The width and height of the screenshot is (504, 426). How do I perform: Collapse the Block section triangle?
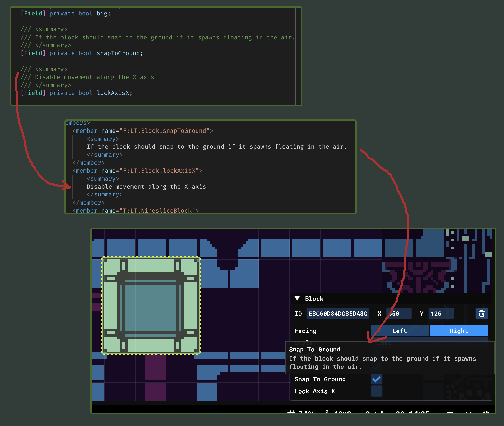[x=297, y=298]
